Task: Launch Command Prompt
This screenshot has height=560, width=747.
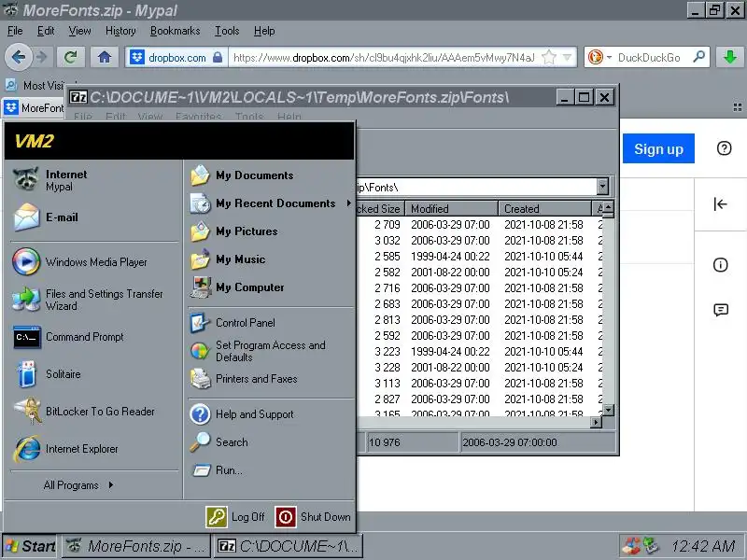Action: (x=68, y=337)
